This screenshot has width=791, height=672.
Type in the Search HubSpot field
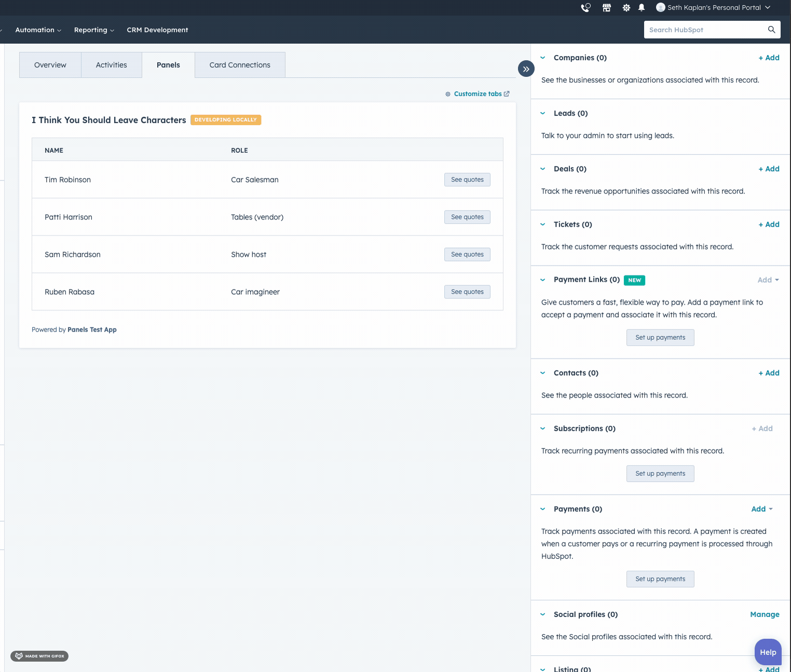coord(706,30)
